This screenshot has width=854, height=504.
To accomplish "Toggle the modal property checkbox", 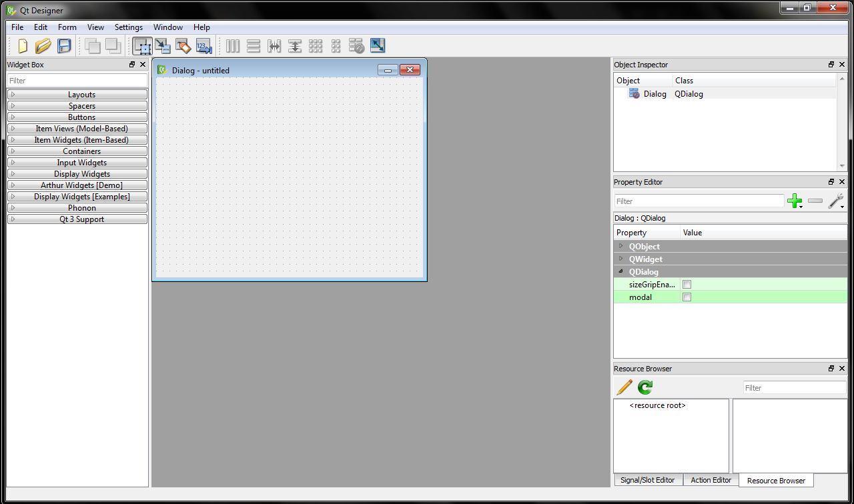I will click(x=687, y=297).
